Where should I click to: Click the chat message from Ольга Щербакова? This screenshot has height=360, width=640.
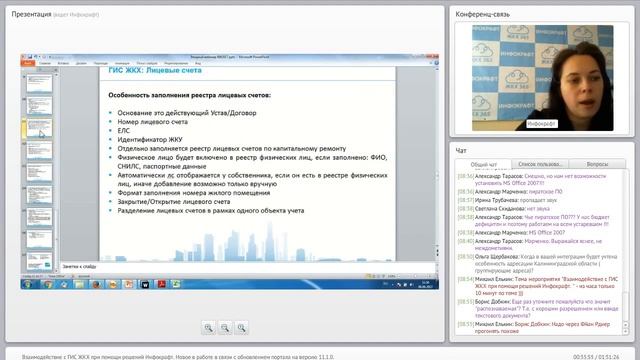click(538, 264)
